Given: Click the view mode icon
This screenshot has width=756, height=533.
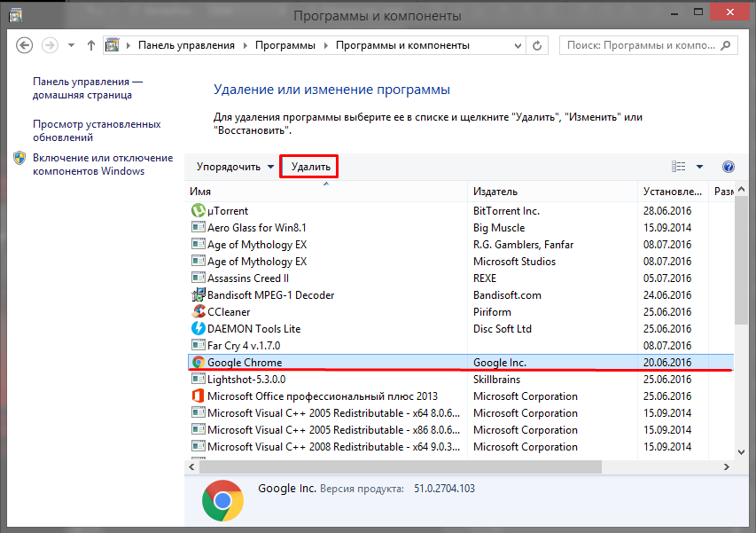Looking at the screenshot, I should [679, 167].
